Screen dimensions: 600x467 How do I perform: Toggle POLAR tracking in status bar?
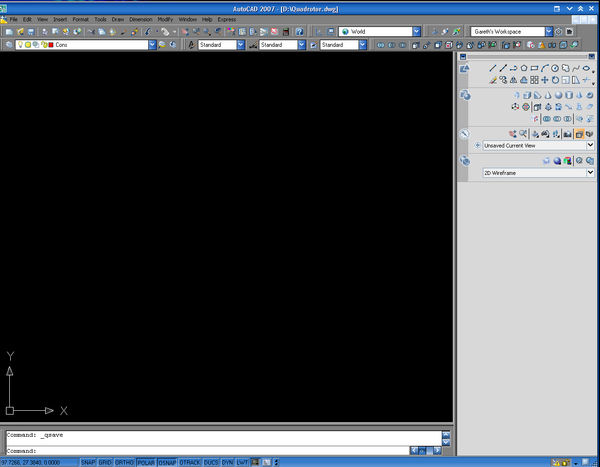[x=146, y=462]
